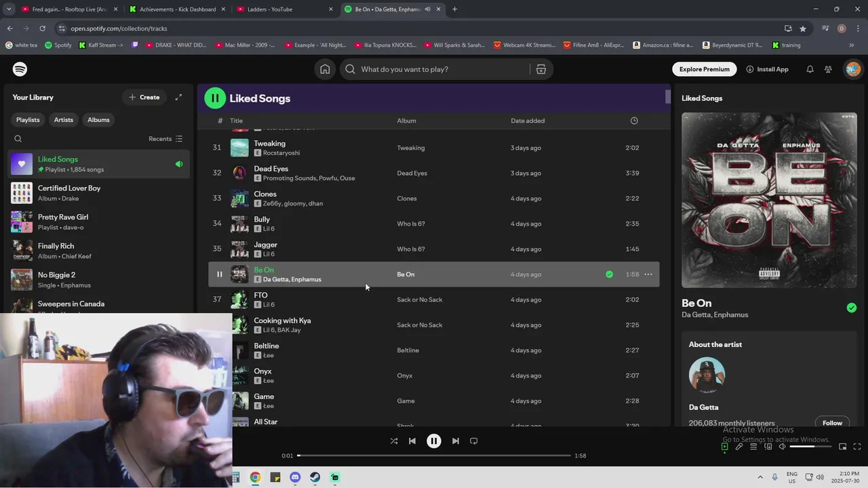Image resolution: width=868 pixels, height=488 pixels.
Task: Select the Cooking with Kya track
Action: click(x=434, y=325)
